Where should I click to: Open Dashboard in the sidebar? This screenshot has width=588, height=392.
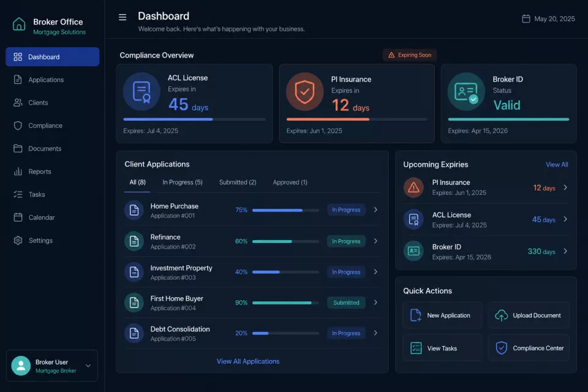tap(53, 56)
